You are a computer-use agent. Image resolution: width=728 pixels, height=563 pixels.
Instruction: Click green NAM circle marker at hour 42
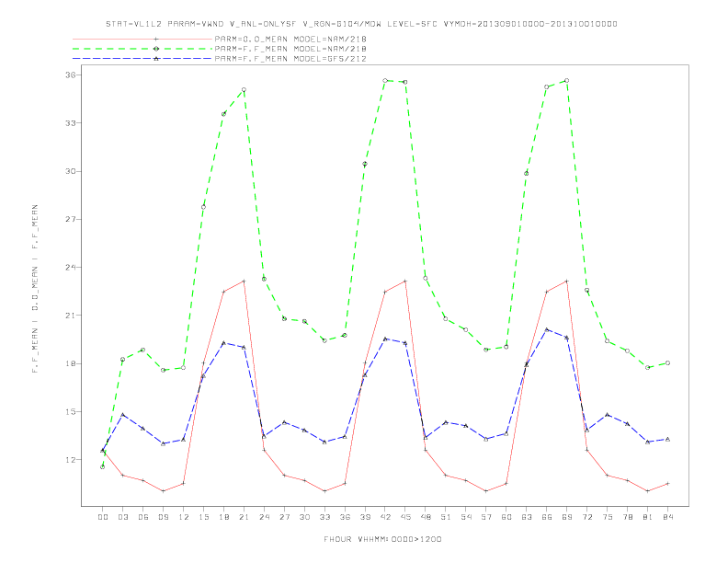click(385, 80)
